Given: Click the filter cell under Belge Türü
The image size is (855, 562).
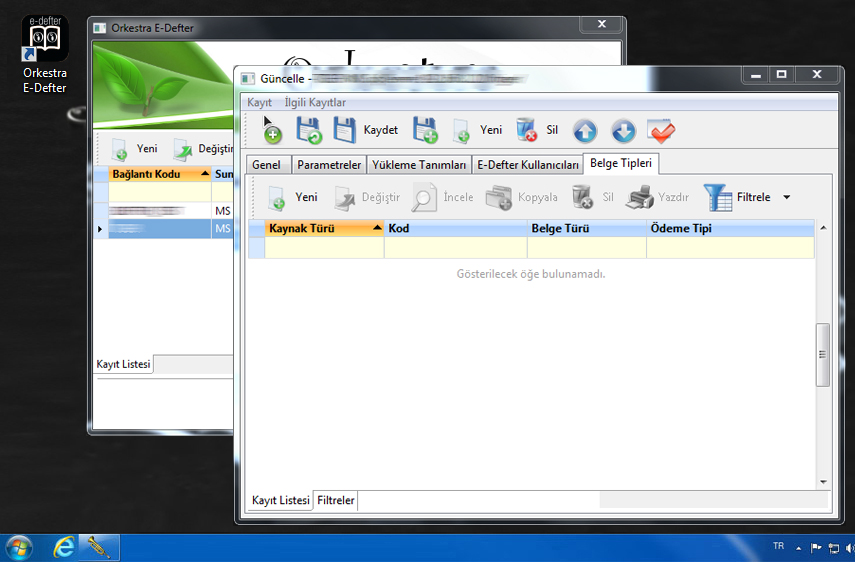Looking at the screenshot, I should point(587,247).
